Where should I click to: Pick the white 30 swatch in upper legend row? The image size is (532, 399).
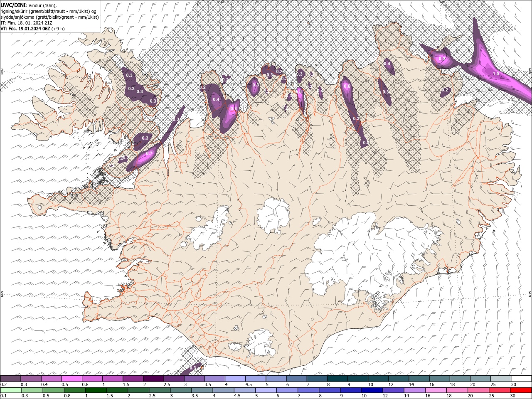pos(521,379)
